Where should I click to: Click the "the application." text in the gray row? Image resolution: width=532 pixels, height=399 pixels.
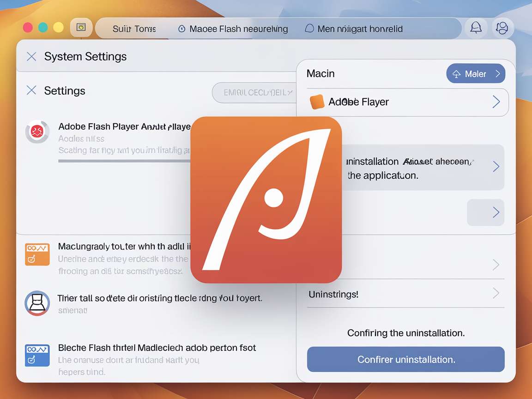tap(383, 175)
